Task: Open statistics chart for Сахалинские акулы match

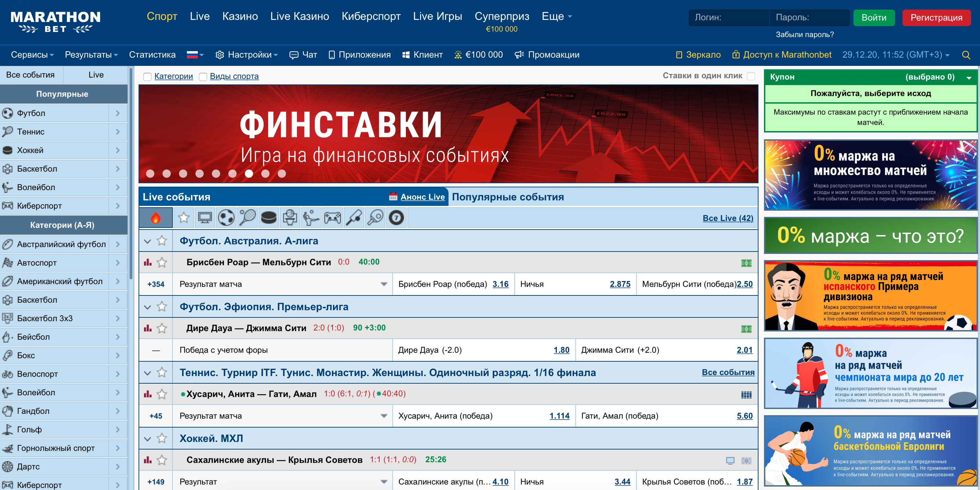Action: point(147,460)
